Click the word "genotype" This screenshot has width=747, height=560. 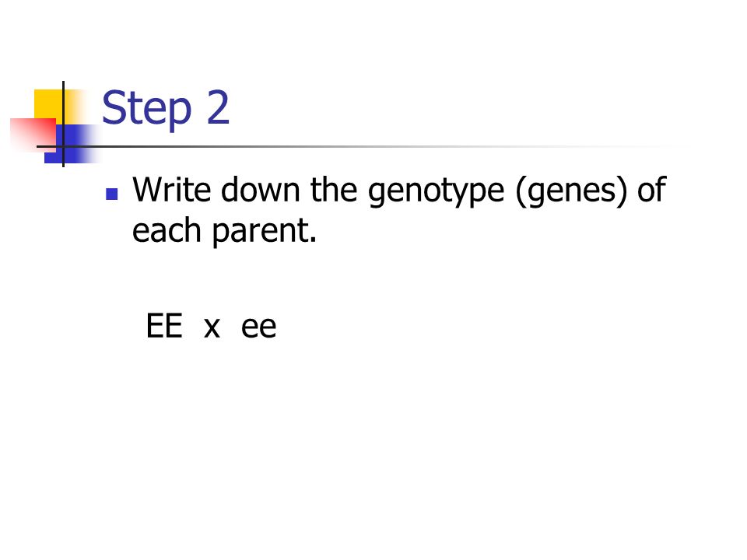click(436, 193)
